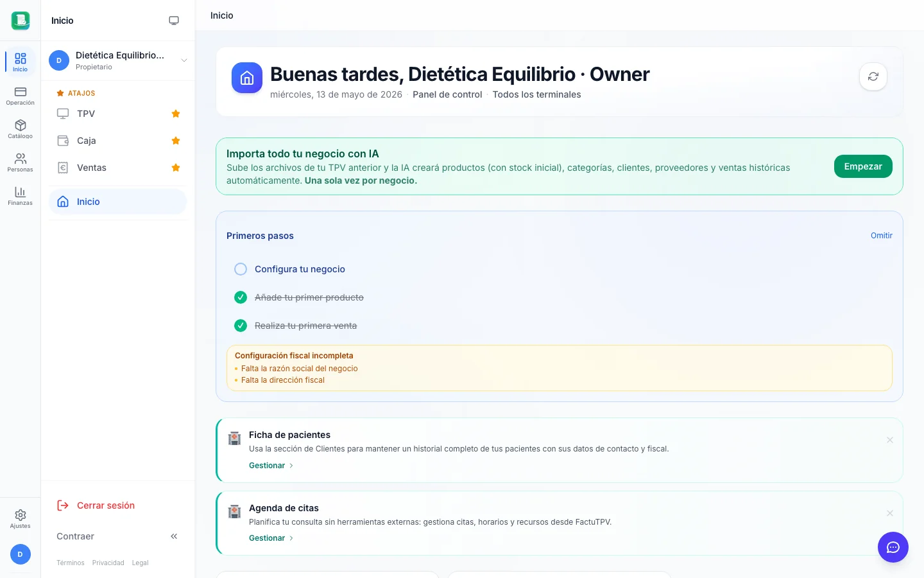Click the blue home icon next to greeting
Screen dimensions: 924x578
tap(247, 78)
